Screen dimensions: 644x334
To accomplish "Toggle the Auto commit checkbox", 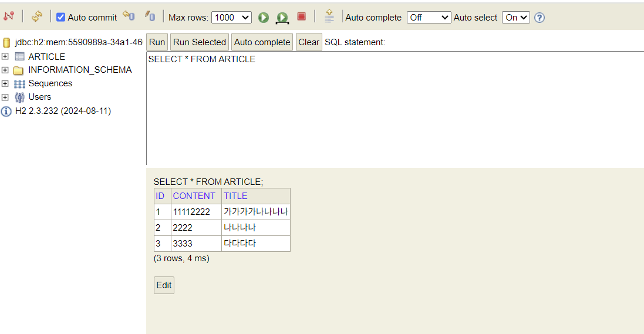I will pos(61,17).
